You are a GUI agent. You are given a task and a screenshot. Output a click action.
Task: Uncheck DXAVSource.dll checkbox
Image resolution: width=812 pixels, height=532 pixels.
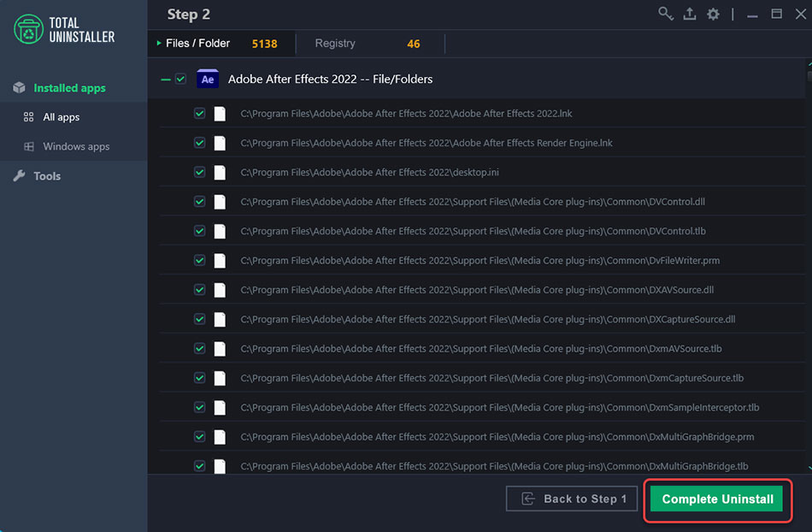point(199,290)
